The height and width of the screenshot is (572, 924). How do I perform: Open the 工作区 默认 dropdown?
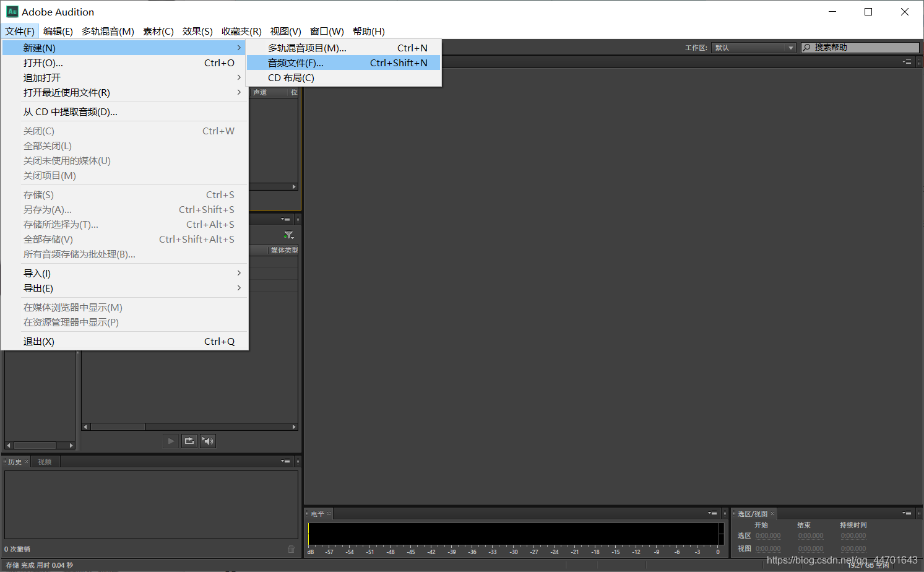coord(753,48)
